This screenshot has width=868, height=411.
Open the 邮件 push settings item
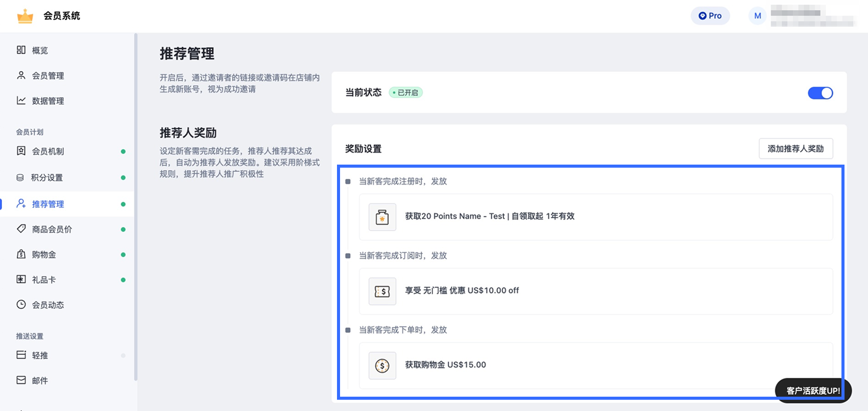tap(40, 380)
